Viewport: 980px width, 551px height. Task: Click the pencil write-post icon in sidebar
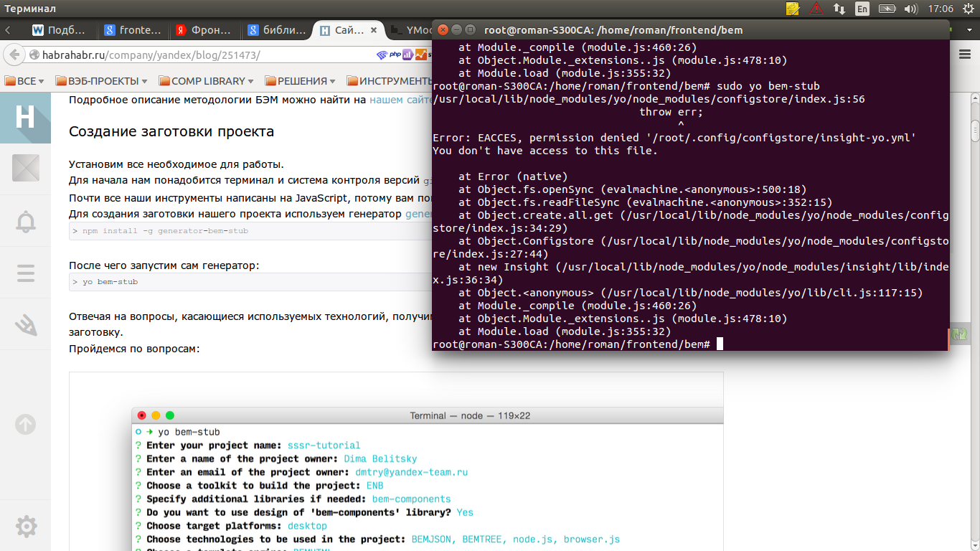pos(25,325)
